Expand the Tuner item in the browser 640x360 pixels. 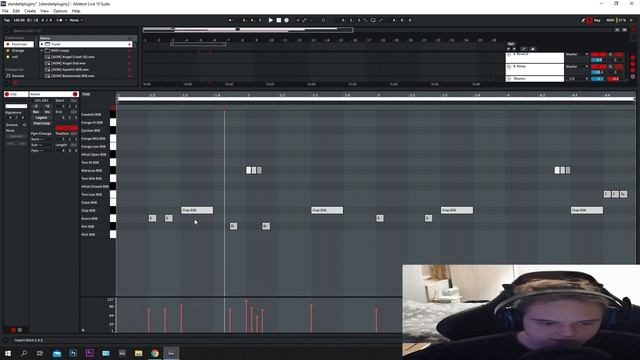42,44
